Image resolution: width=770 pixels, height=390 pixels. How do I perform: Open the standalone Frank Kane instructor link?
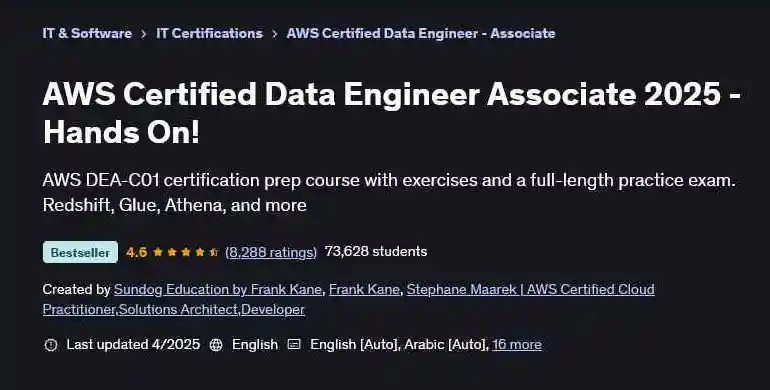point(364,289)
